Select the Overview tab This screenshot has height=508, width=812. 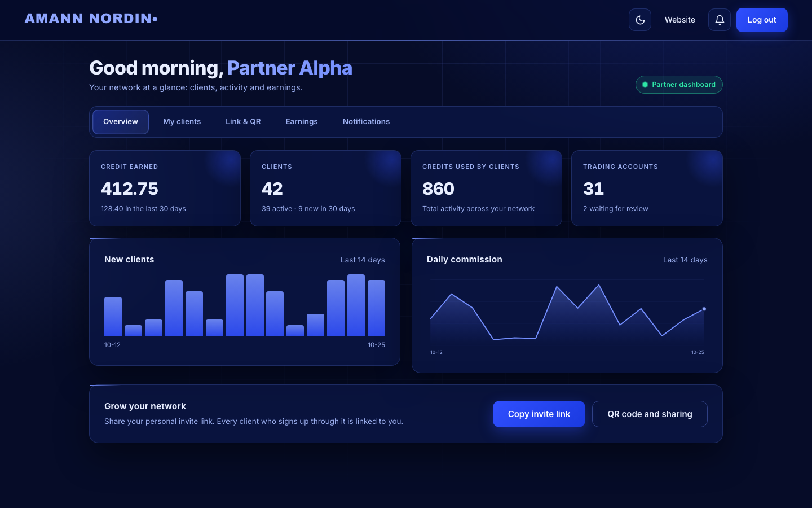tap(121, 122)
